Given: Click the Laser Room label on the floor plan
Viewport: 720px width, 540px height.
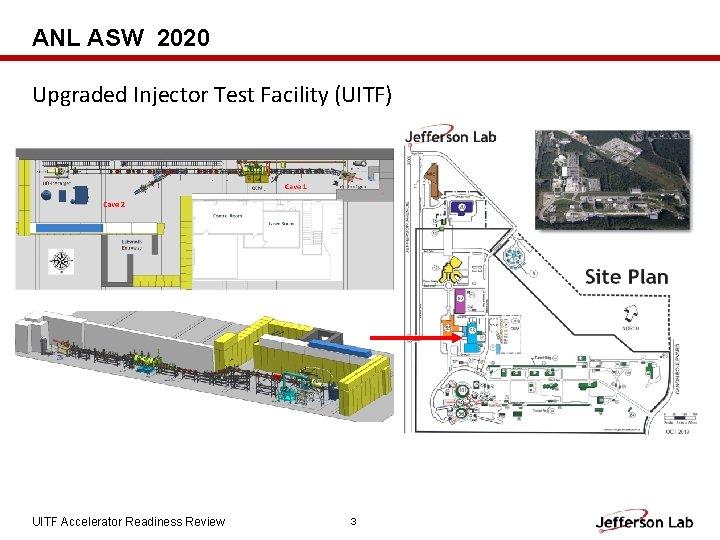Looking at the screenshot, I should click(x=281, y=224).
